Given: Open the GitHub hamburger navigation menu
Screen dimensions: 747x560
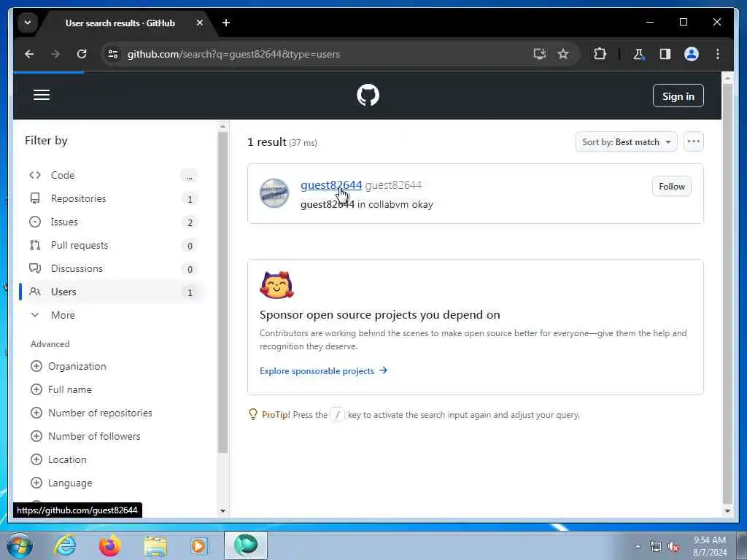Looking at the screenshot, I should [42, 96].
